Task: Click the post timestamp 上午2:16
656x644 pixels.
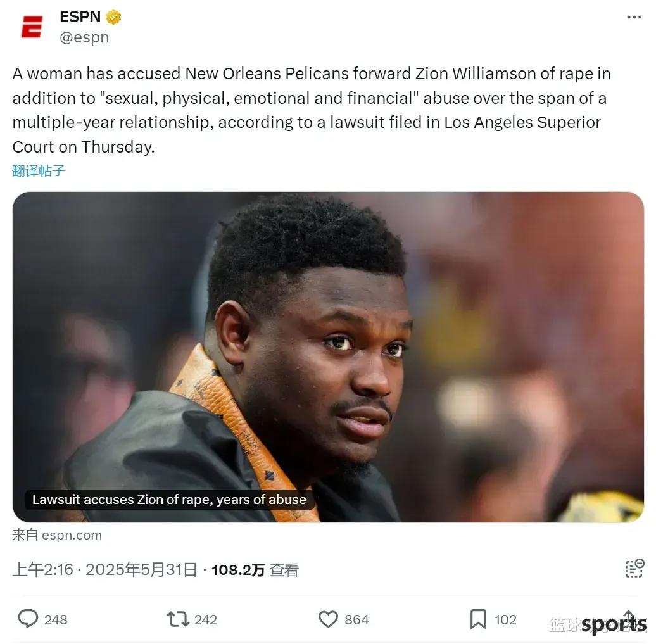Action: 42,570
